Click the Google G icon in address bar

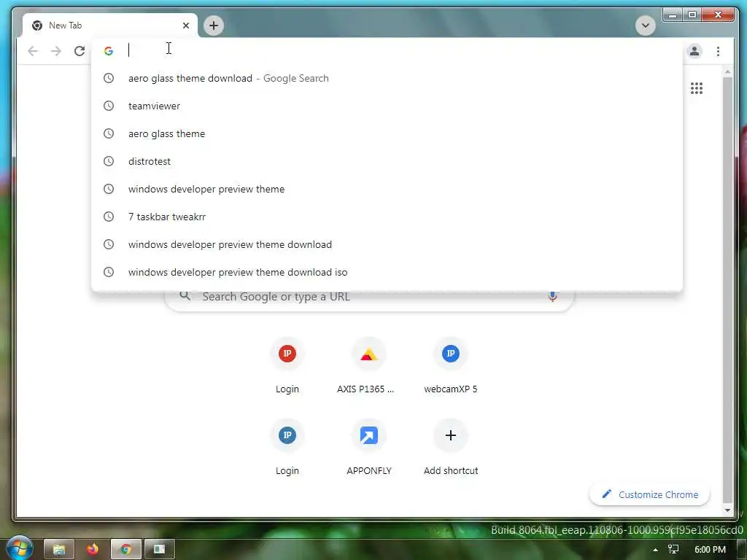pos(109,51)
